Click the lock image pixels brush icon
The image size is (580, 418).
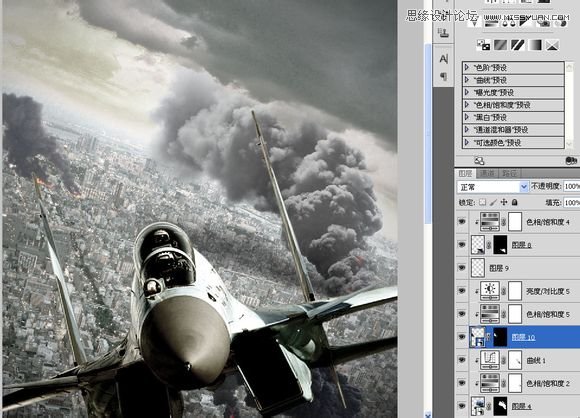(493, 202)
